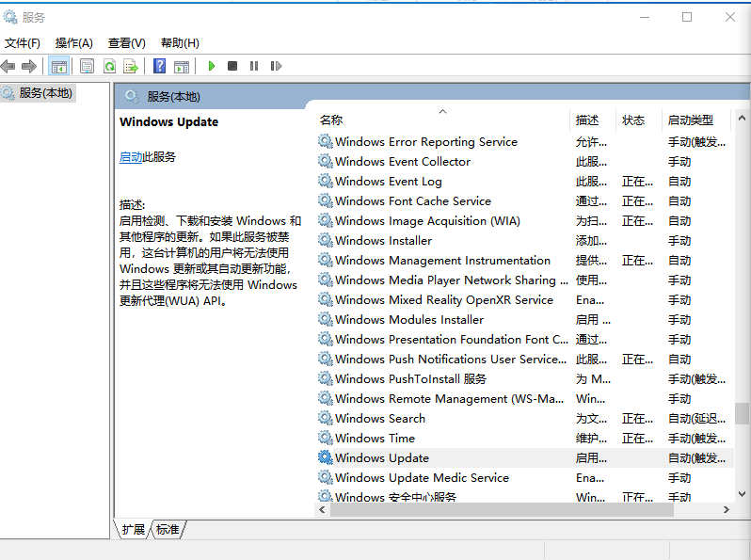Sort by the 状态 column header

tap(638, 120)
